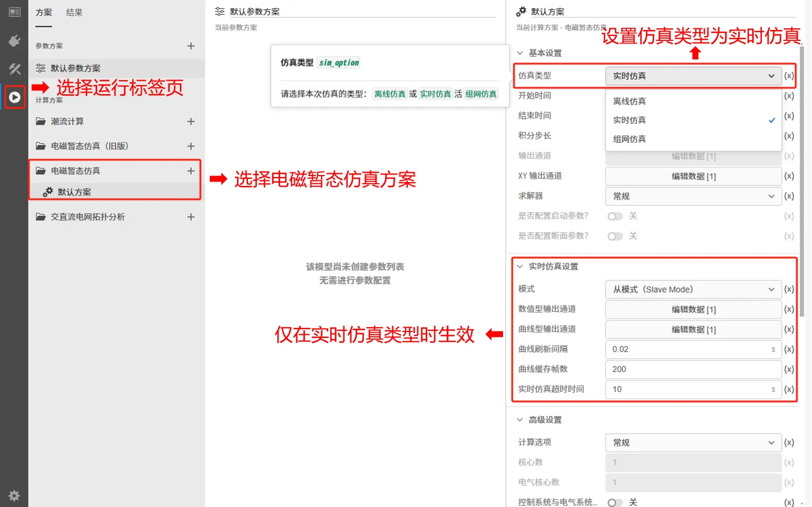This screenshot has height=507, width=812.
Task: Open the 求解器 dropdown
Action: [693, 196]
